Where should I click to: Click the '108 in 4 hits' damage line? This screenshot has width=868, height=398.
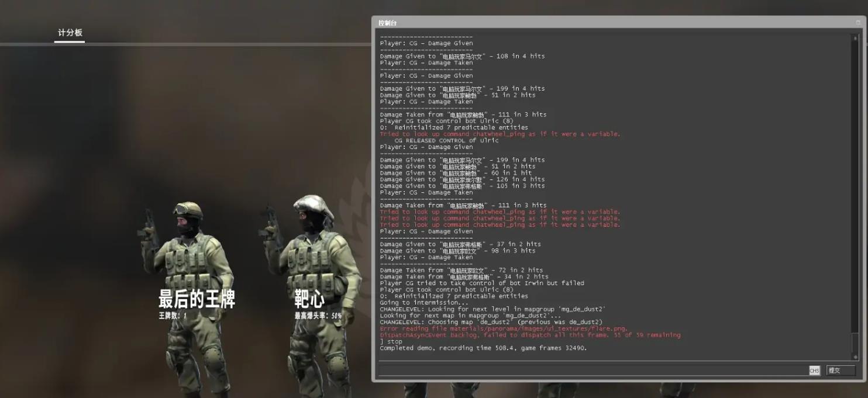click(462, 56)
